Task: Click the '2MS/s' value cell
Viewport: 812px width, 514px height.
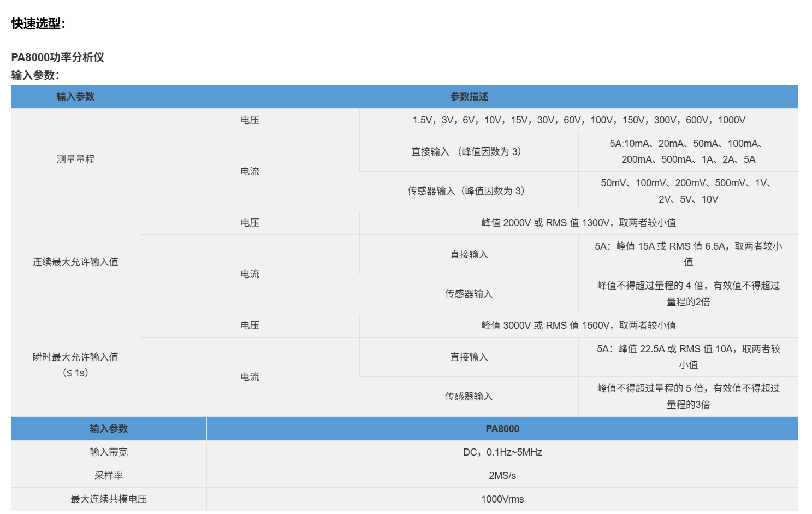Action: (x=502, y=476)
